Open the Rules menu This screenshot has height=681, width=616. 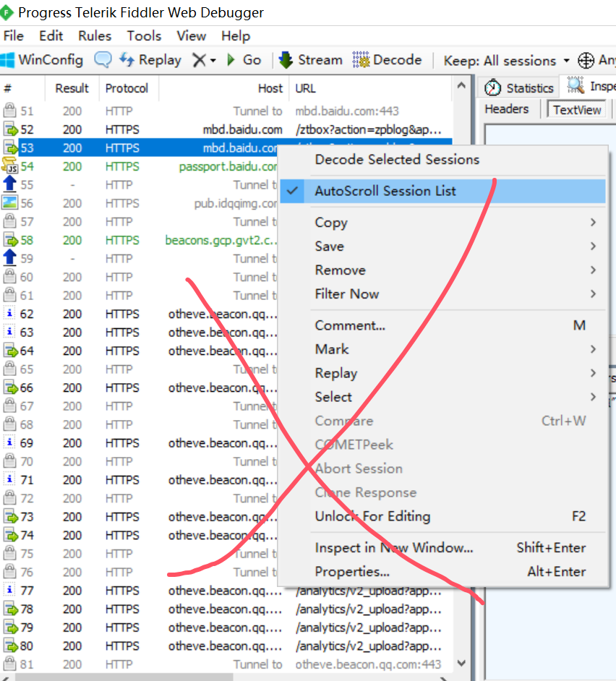[95, 35]
